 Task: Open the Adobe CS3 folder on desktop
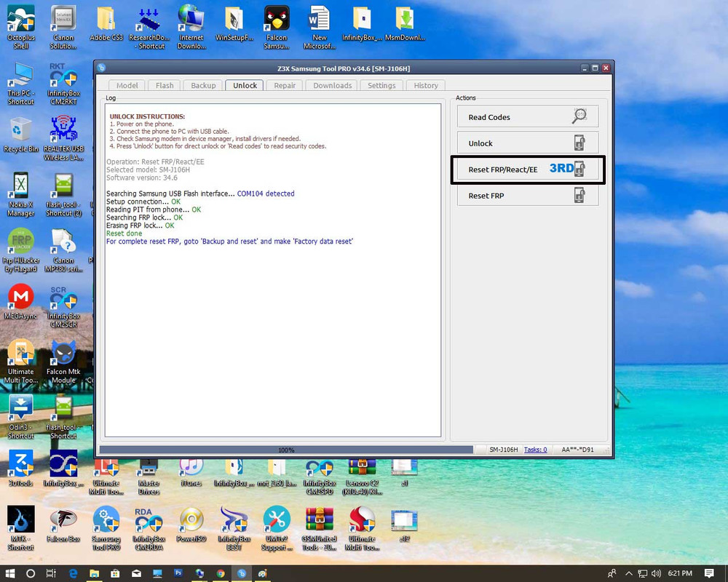[106, 23]
